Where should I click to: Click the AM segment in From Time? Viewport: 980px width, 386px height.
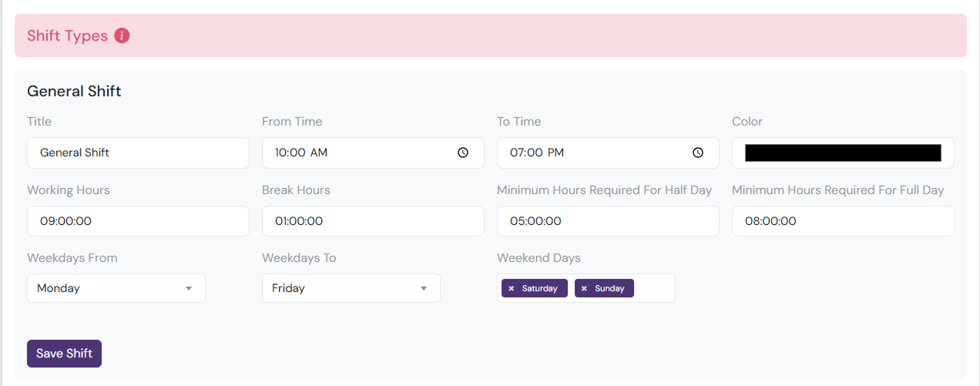(319, 153)
